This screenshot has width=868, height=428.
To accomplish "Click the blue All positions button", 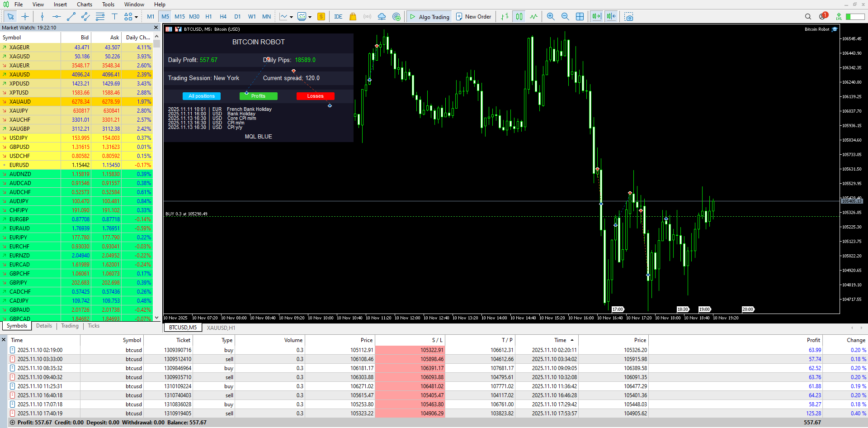I will pyautogui.click(x=202, y=96).
